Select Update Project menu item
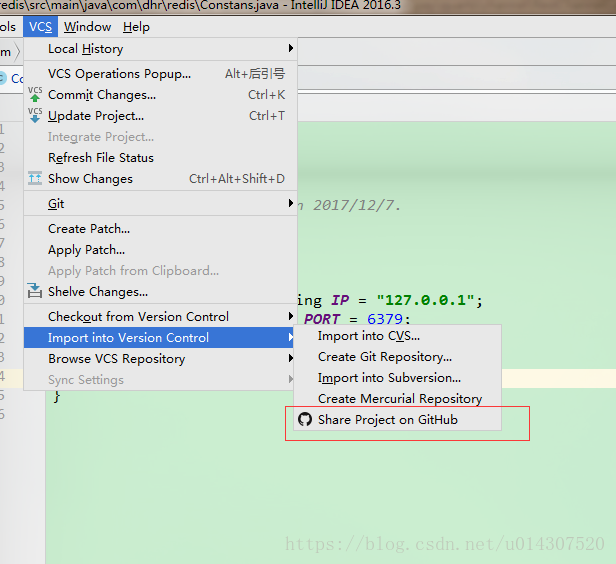616x564 pixels. tap(160, 116)
